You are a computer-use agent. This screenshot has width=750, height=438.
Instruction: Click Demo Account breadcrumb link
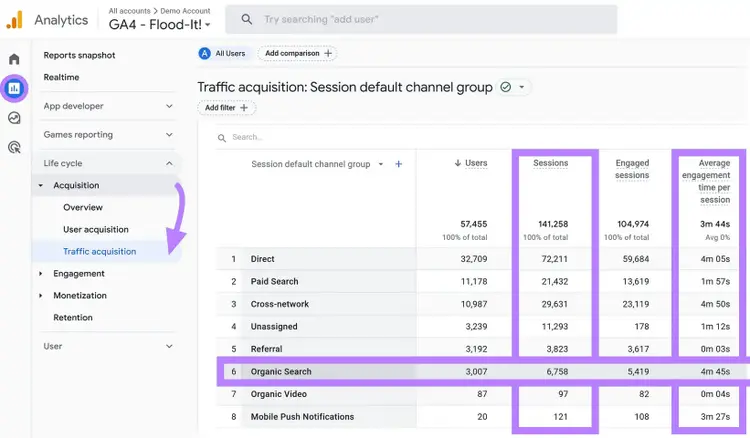(x=185, y=11)
